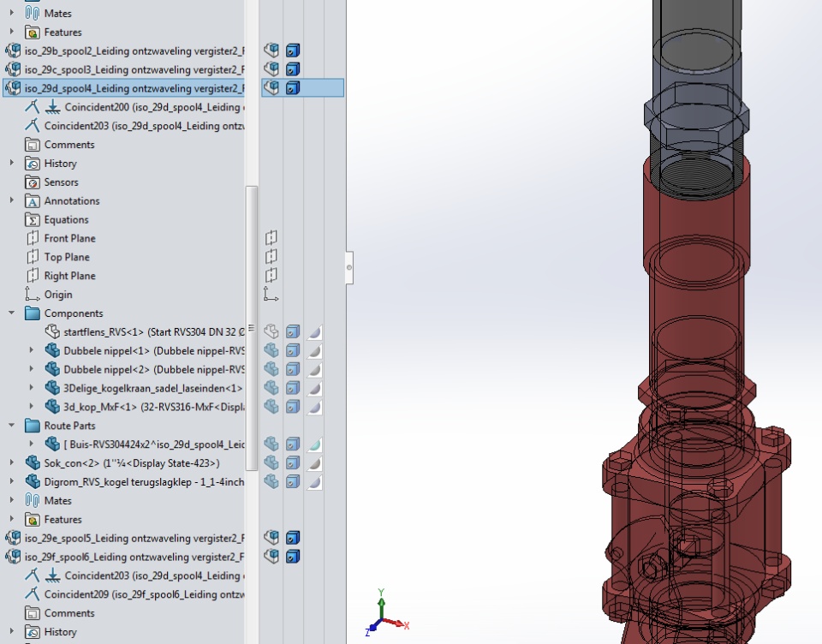Toggle visibility of Dubbele nippel<1> in display pane

click(271, 350)
